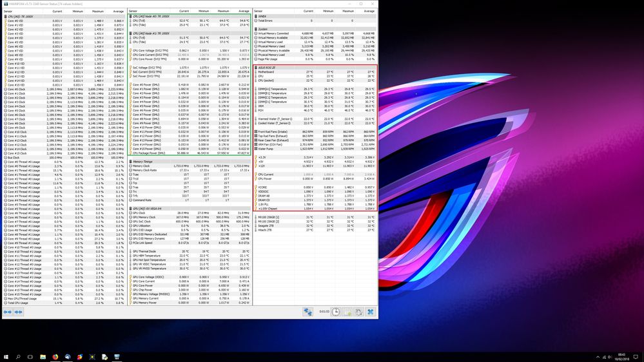644x362 pixels.
Task: Select the VCORE voltage row
Action: click(315, 187)
